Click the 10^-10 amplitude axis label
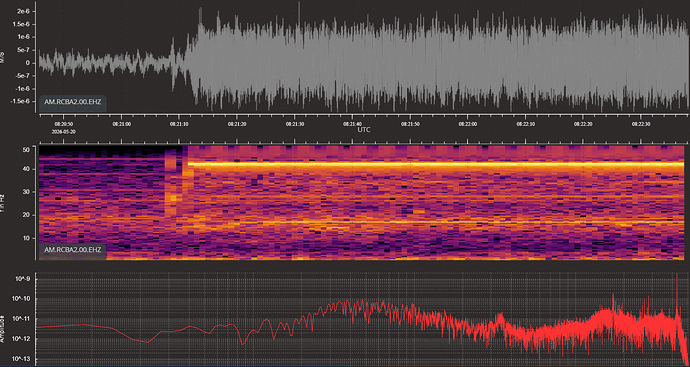690x367 pixels. pos(21,299)
